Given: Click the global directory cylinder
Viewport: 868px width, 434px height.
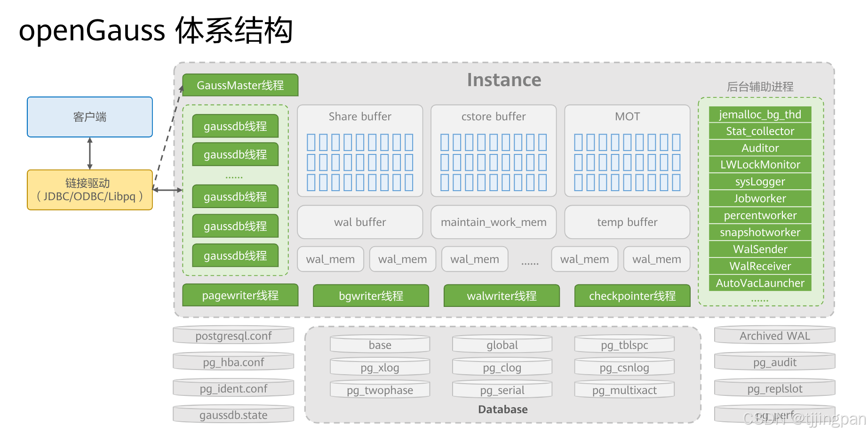Looking at the screenshot, I should (x=502, y=344).
